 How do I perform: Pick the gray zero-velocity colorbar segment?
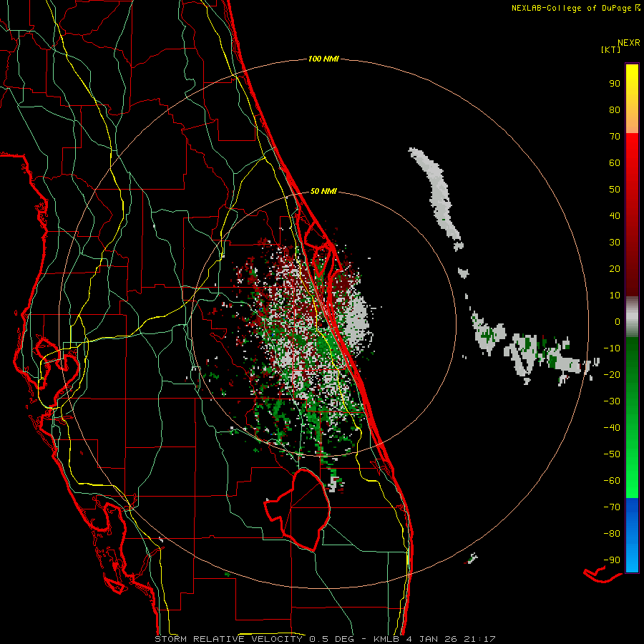[632, 316]
